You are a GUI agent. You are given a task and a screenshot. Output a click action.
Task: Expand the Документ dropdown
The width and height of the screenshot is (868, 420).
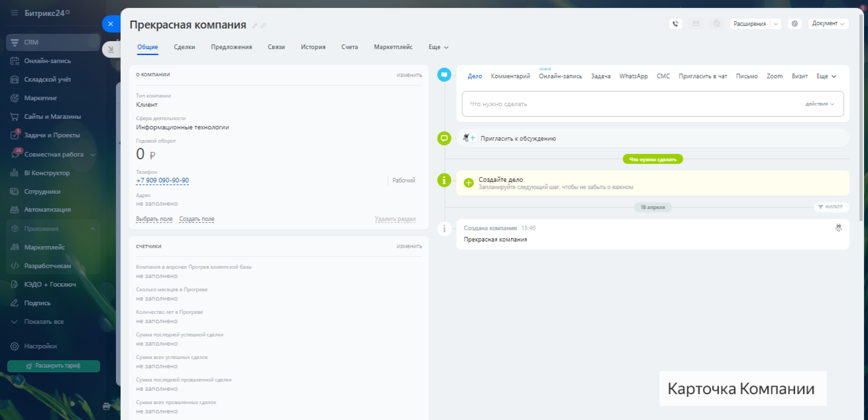pyautogui.click(x=828, y=24)
